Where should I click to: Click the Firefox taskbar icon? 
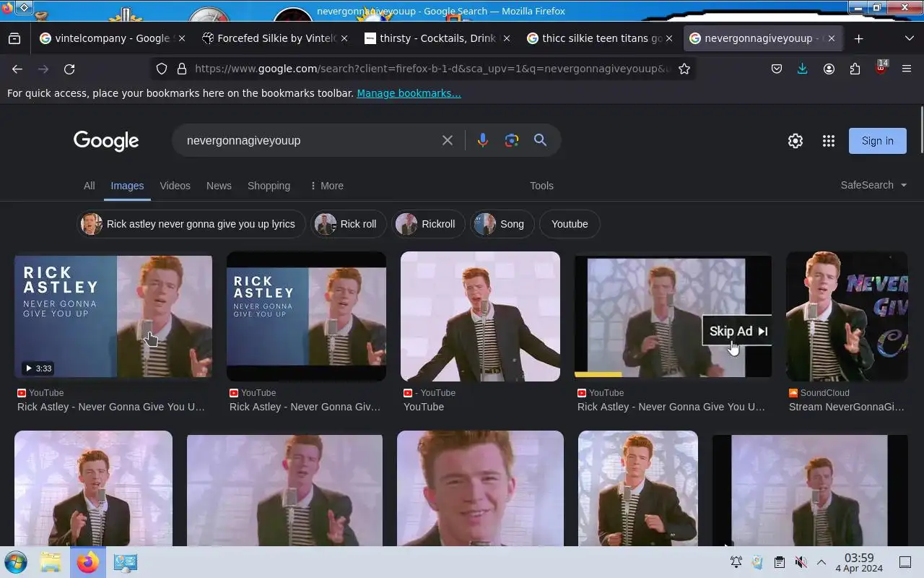[x=87, y=562]
